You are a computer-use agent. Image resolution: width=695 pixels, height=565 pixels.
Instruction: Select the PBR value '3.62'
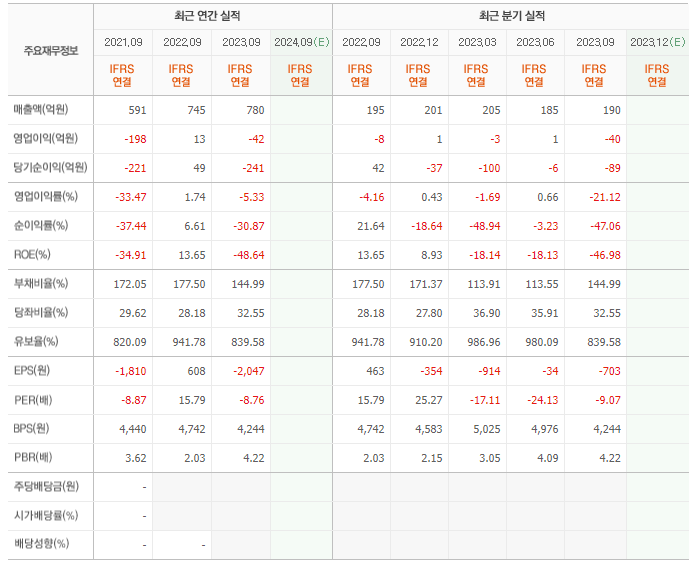(136, 458)
